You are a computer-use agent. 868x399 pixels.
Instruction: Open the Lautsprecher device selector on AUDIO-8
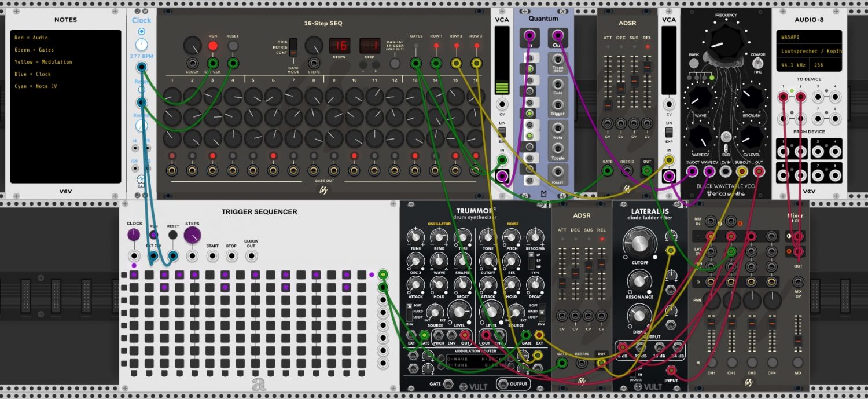point(809,52)
